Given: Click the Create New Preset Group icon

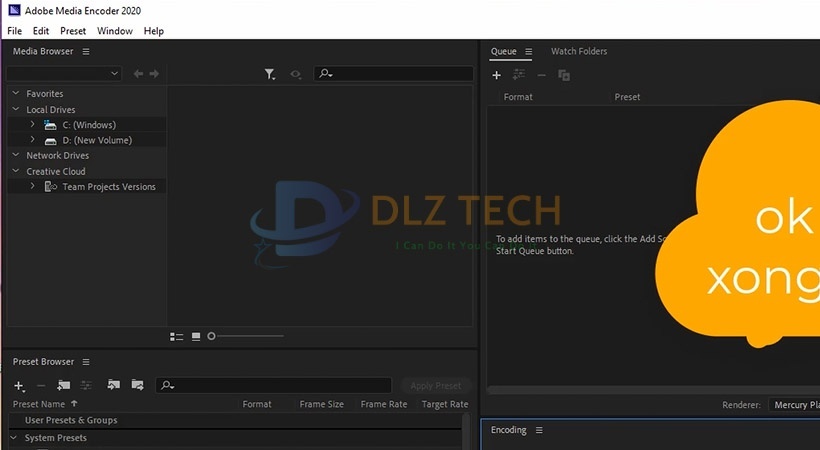Looking at the screenshot, I should tap(64, 386).
